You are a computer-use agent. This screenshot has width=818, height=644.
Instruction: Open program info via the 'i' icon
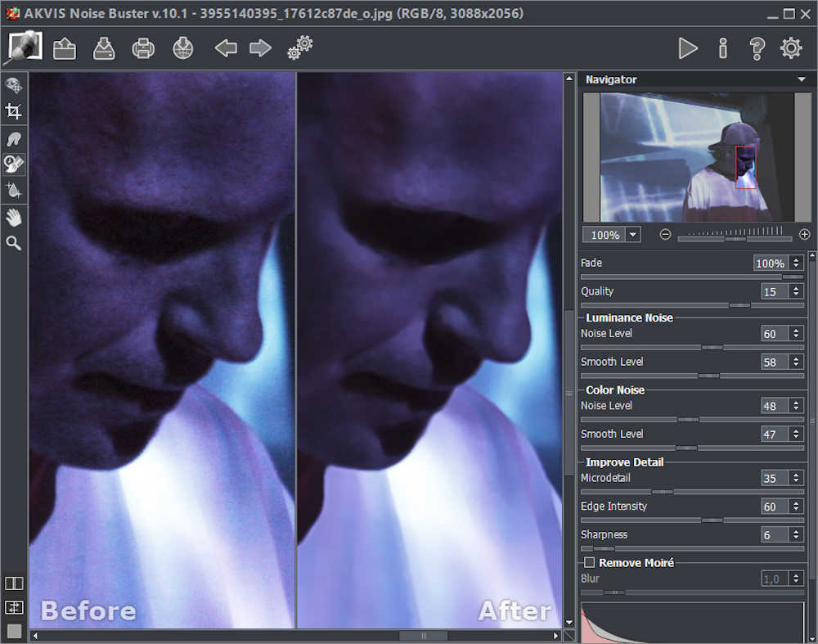pos(722,49)
